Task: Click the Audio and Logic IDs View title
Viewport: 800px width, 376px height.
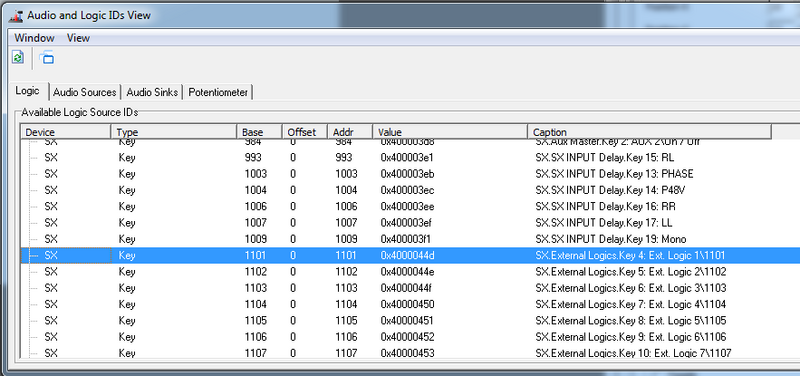Action: tap(89, 15)
